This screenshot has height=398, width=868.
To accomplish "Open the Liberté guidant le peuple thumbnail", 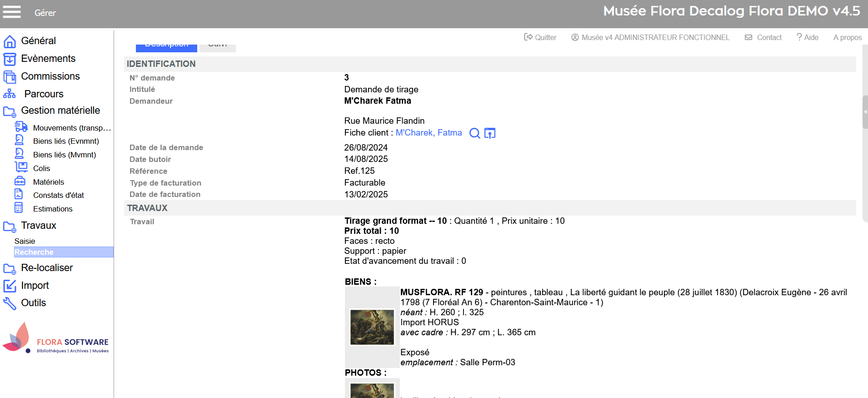I will [x=372, y=327].
